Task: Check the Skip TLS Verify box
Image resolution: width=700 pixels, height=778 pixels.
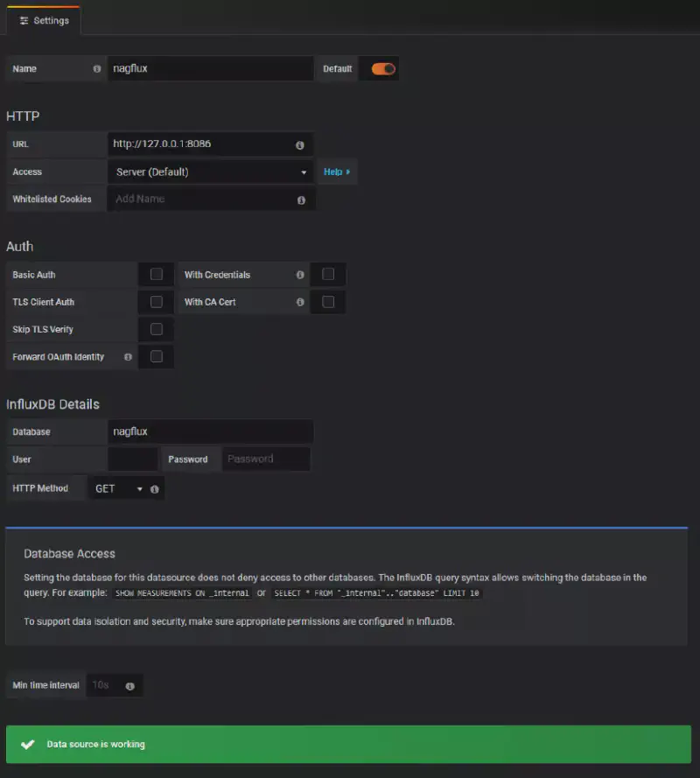Action: pyautogui.click(x=156, y=328)
